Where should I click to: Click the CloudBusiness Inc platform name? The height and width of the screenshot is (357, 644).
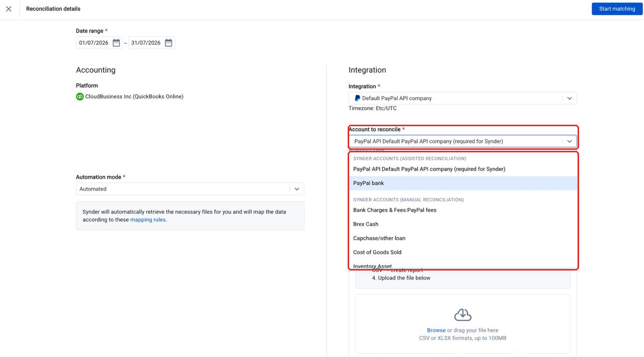click(134, 97)
